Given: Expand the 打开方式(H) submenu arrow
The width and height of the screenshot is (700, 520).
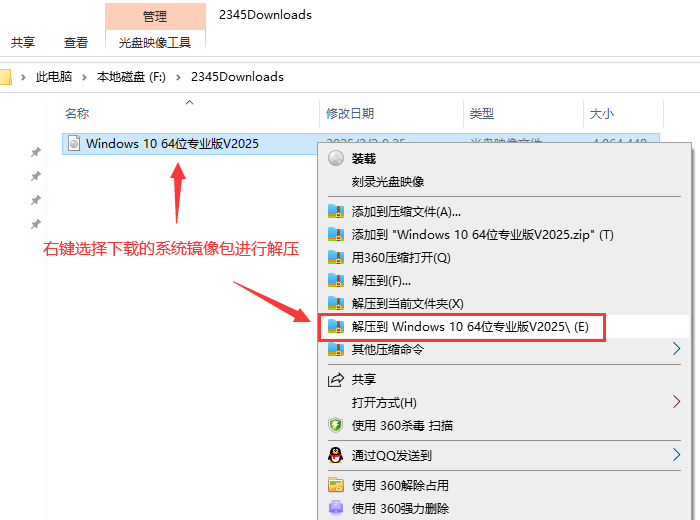Looking at the screenshot, I should click(677, 402).
